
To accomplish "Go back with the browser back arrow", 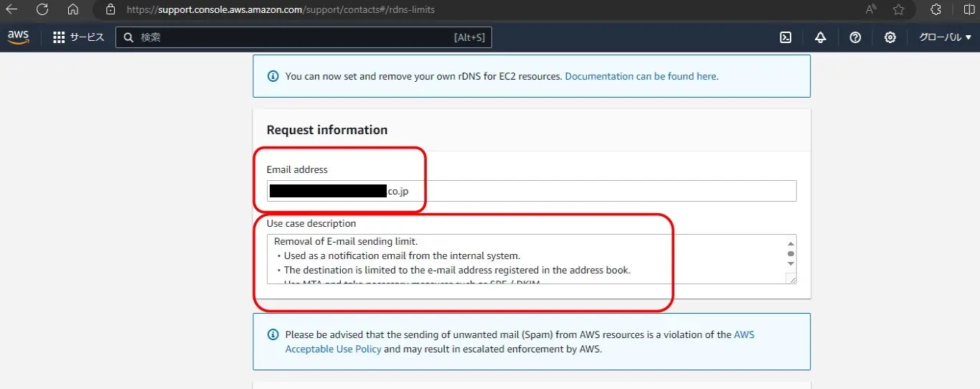I will click(12, 9).
